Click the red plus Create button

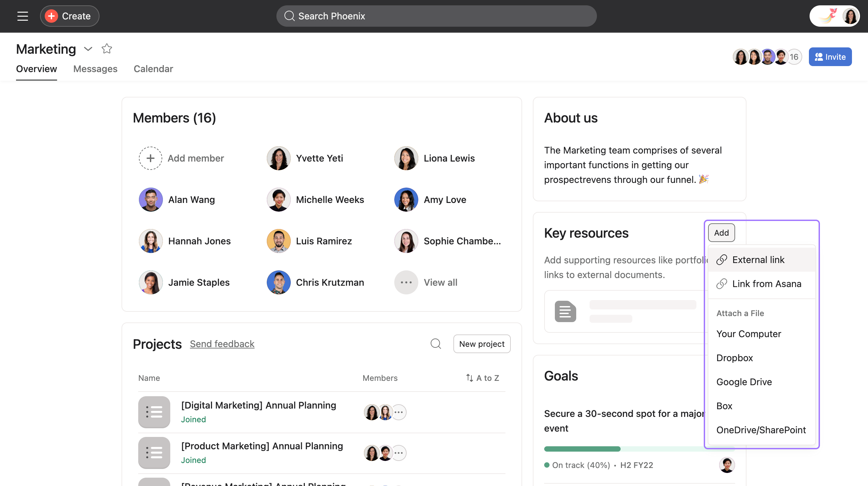[x=69, y=16]
